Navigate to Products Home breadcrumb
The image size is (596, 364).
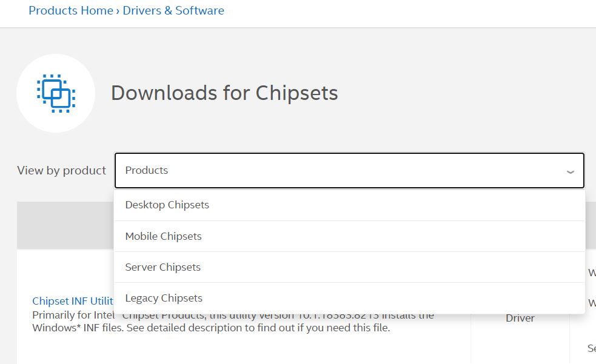pyautogui.click(x=71, y=10)
